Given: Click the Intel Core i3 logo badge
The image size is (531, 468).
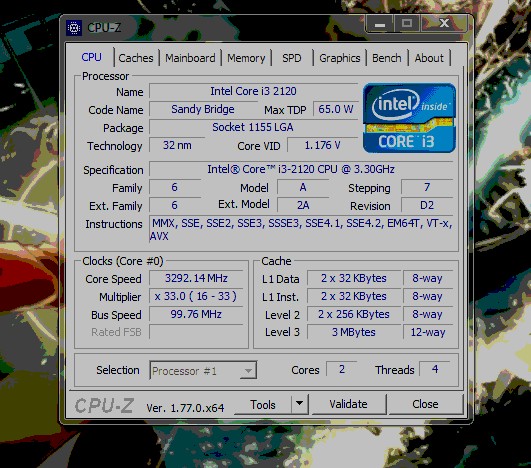Looking at the screenshot, I should click(409, 118).
